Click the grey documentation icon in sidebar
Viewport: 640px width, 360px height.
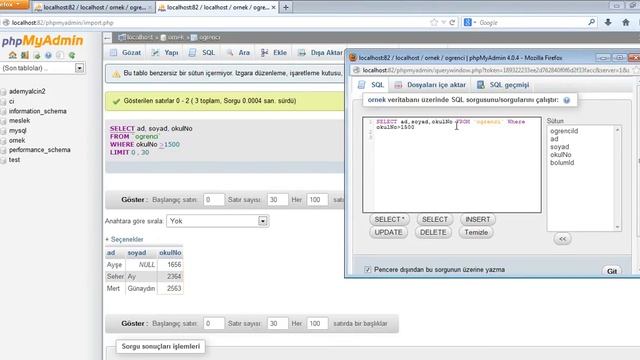point(60,55)
